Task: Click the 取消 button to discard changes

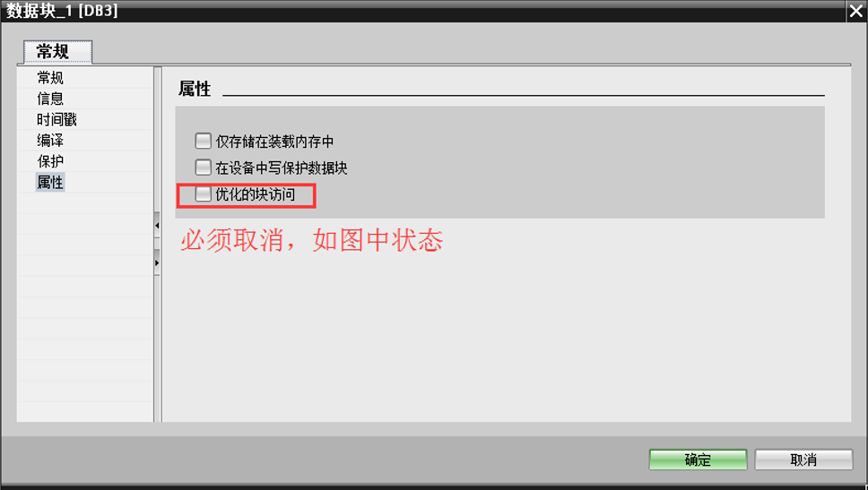Action: click(803, 460)
